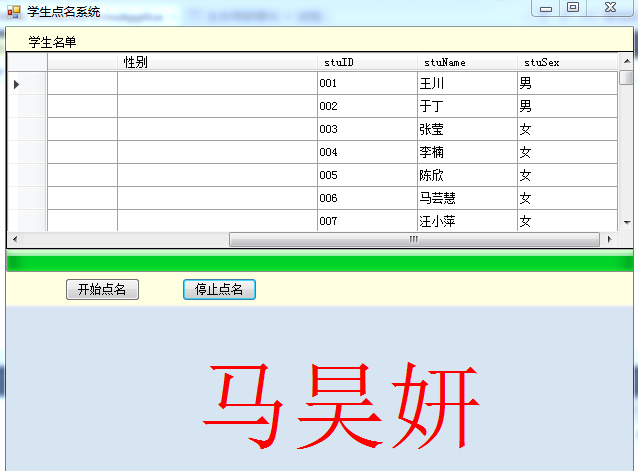
Task: Select the cell with ID 001
Action: tap(367, 83)
